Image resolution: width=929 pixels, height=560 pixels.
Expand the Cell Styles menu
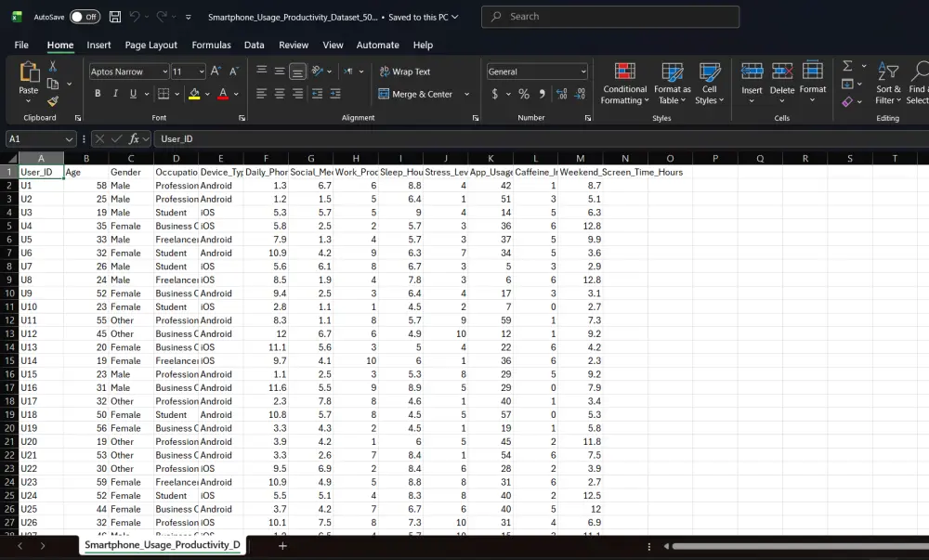pyautogui.click(x=709, y=84)
